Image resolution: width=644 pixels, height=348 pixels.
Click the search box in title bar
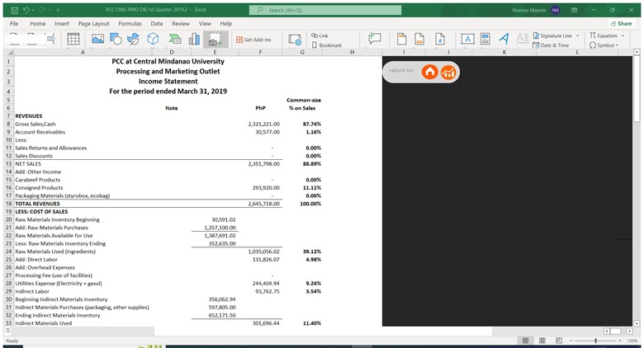[324, 10]
